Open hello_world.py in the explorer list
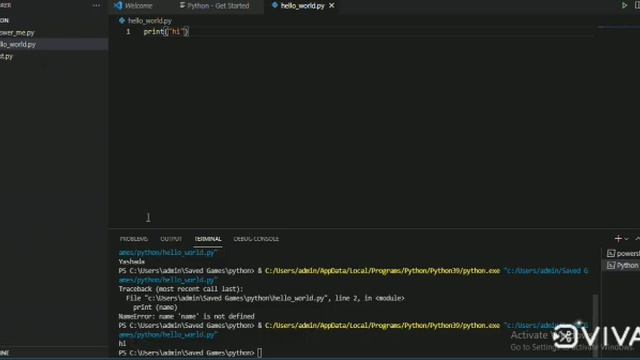 (x=54, y=44)
